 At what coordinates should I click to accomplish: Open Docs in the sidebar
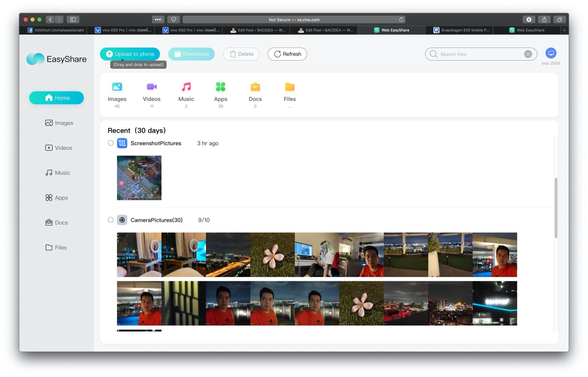(56, 223)
